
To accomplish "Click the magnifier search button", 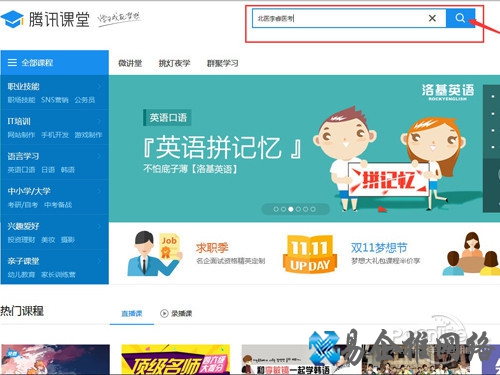I will pyautogui.click(x=460, y=18).
